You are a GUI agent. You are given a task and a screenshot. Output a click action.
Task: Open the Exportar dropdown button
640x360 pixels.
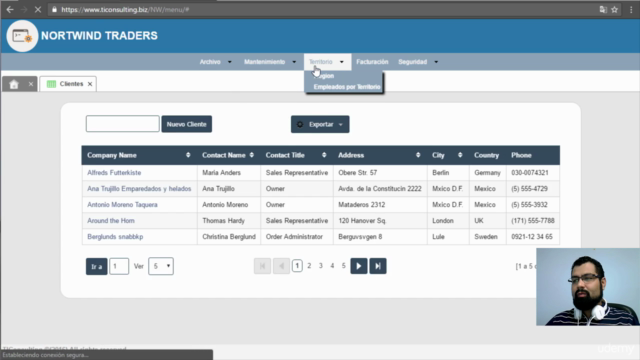(320, 124)
